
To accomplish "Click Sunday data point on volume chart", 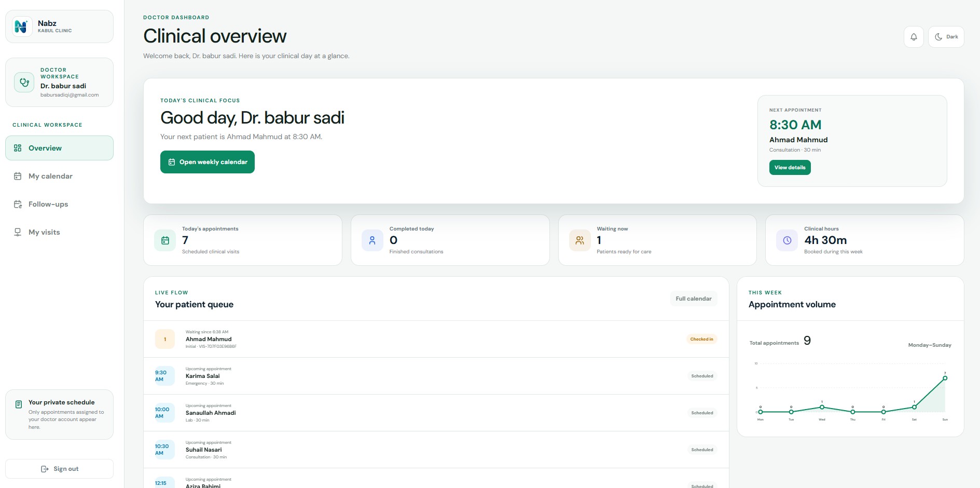I will point(945,378).
